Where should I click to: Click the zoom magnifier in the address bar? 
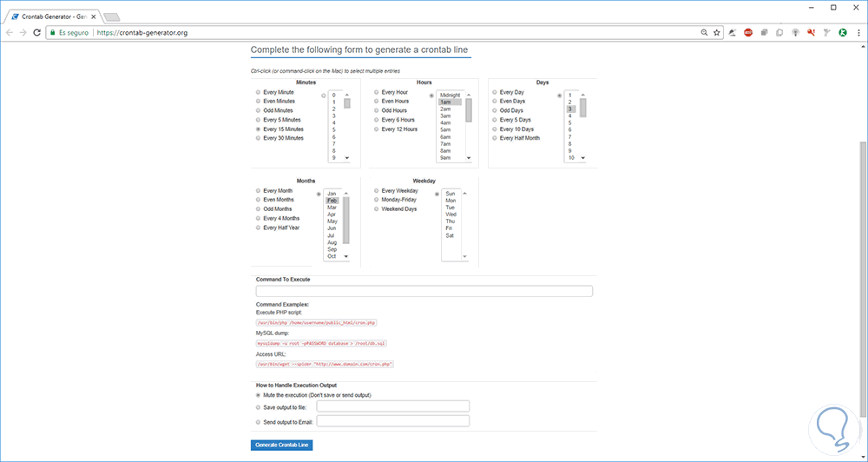704,33
